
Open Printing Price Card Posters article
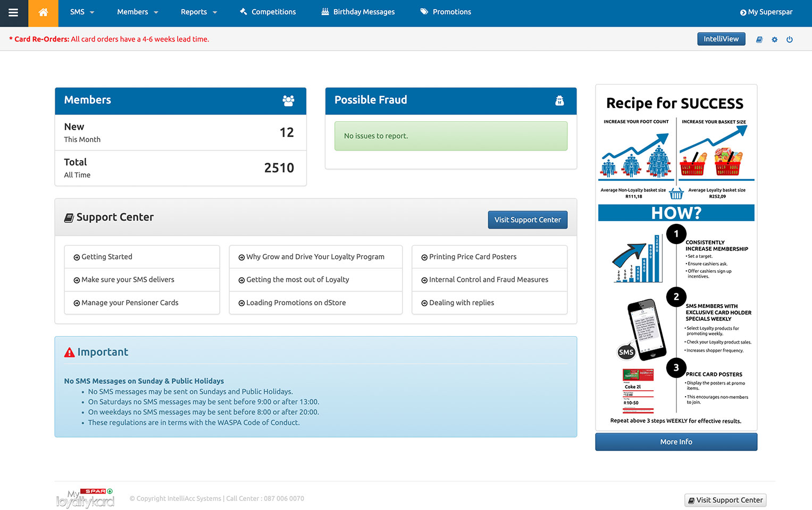[489, 257]
